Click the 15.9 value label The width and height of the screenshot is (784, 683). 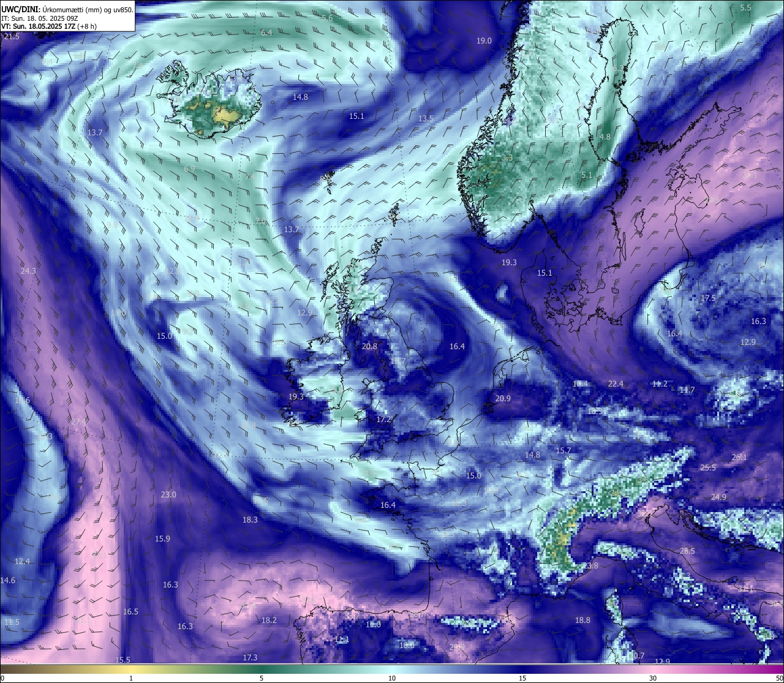[162, 538]
